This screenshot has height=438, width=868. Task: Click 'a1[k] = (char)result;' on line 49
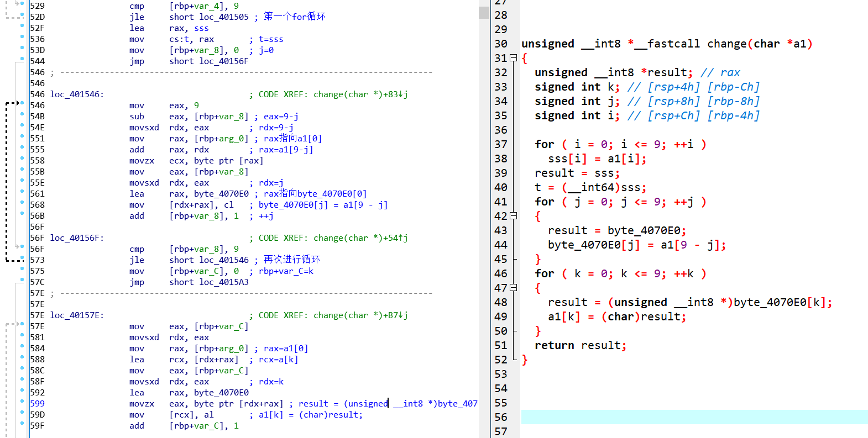617,316
